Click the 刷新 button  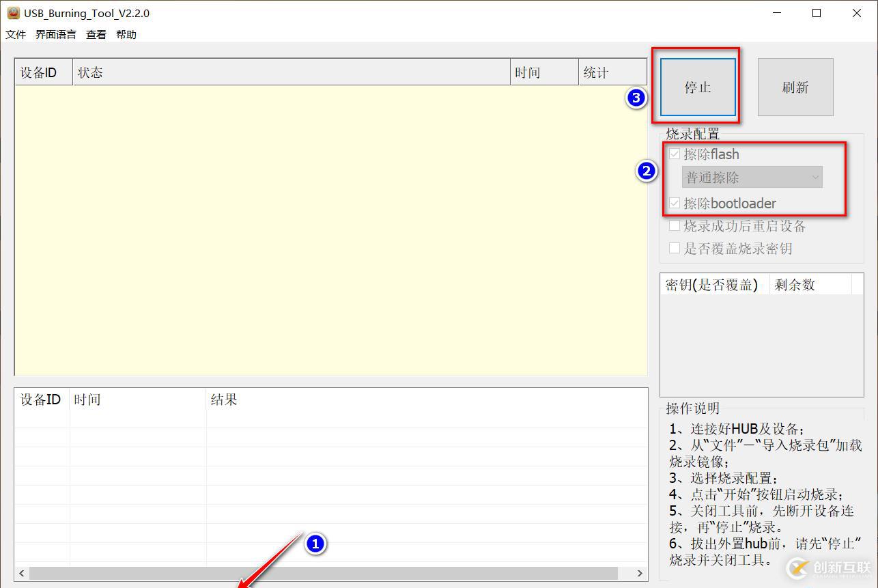point(795,87)
